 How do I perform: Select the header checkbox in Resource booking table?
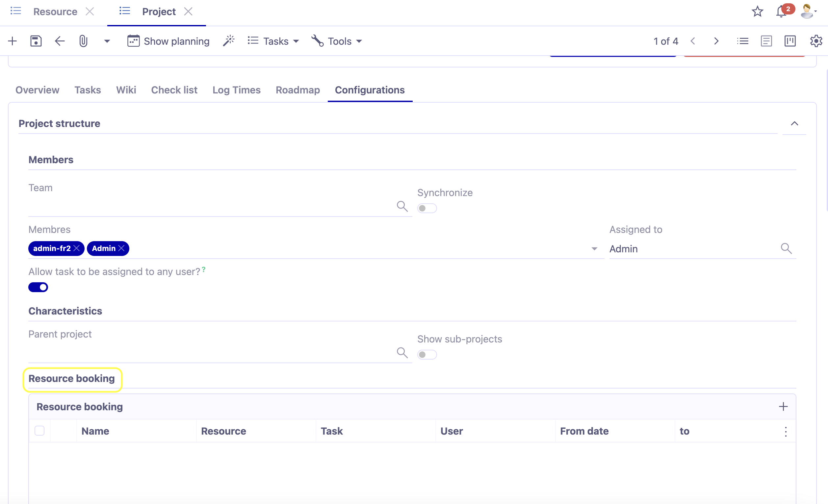pyautogui.click(x=39, y=430)
